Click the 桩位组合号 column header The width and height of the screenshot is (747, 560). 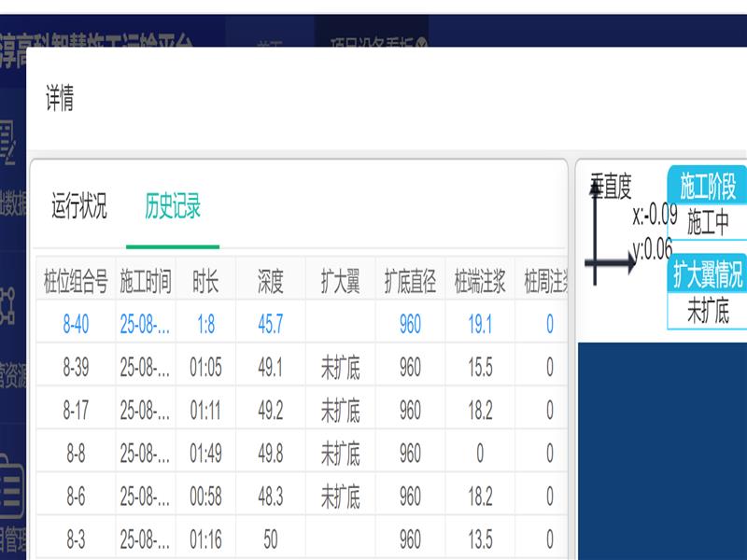(x=76, y=282)
